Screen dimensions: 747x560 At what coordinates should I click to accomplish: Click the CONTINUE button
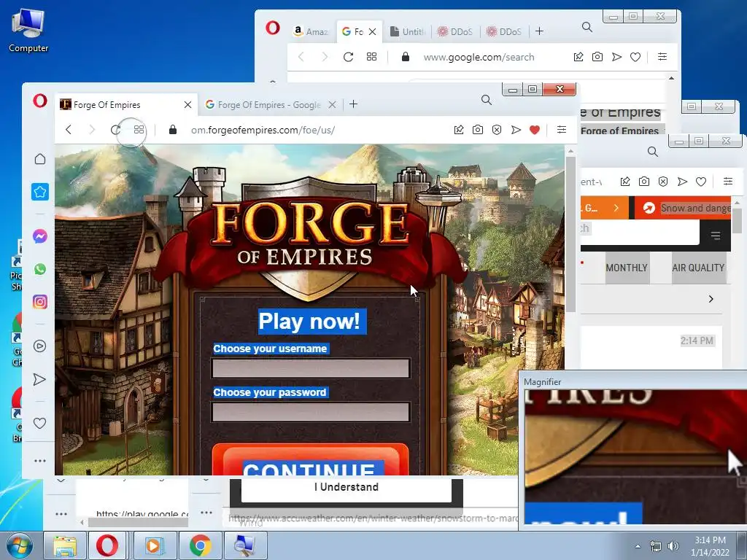[x=310, y=460]
